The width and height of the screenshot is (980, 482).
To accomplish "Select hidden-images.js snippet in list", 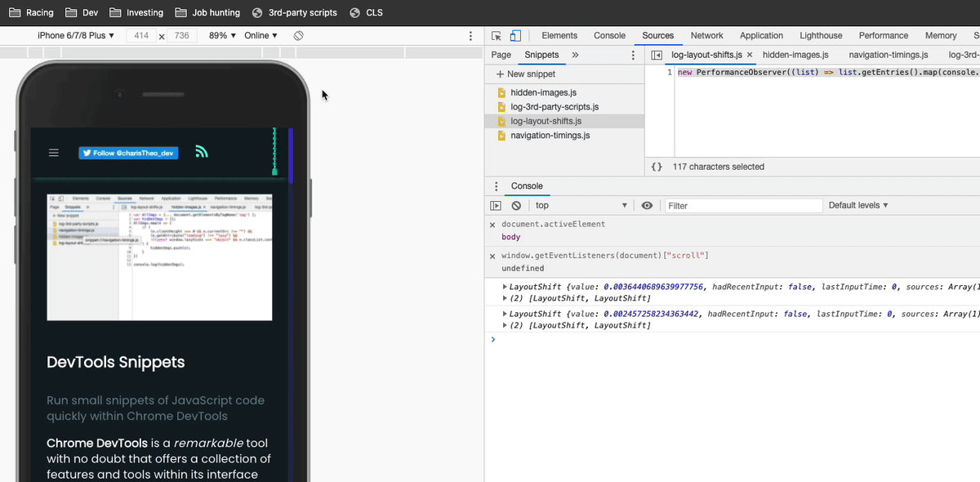I will point(543,93).
